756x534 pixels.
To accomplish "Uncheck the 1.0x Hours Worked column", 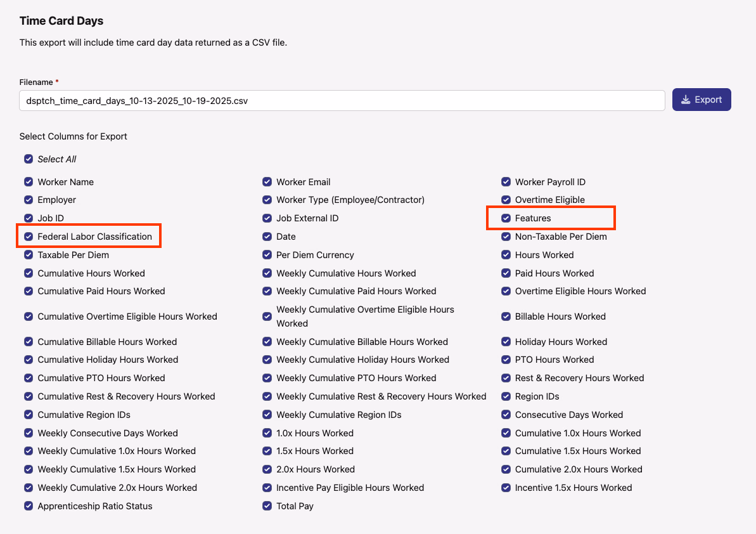I will coord(267,433).
